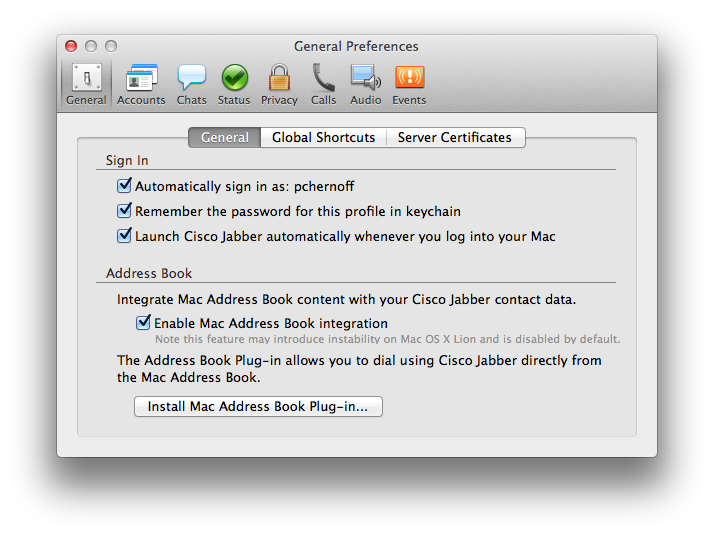Toggle Remember the password in keychain
The width and height of the screenshot is (714, 536).
point(124,210)
